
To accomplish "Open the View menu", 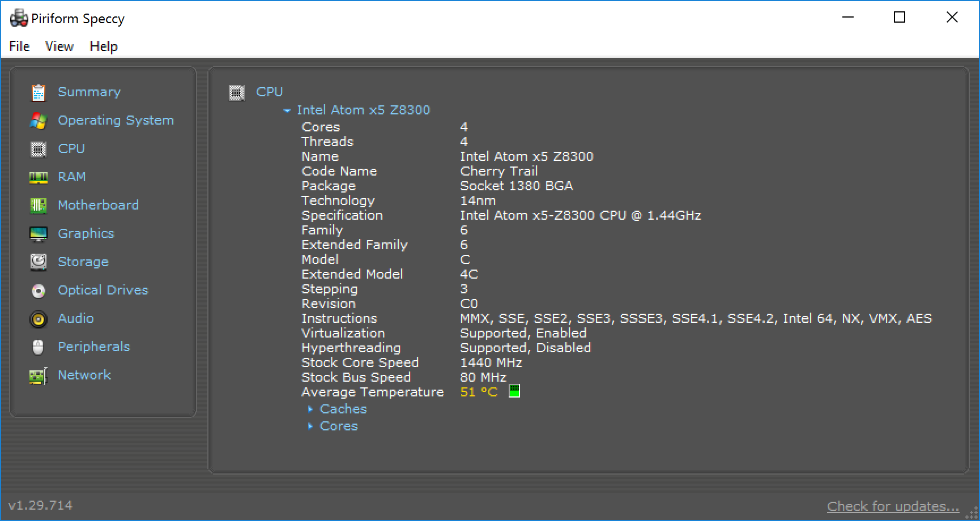I will pos(59,46).
